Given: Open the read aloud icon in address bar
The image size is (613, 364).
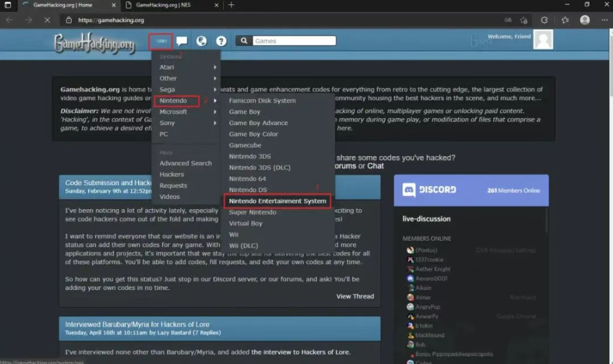Looking at the screenshot, I should 508,20.
